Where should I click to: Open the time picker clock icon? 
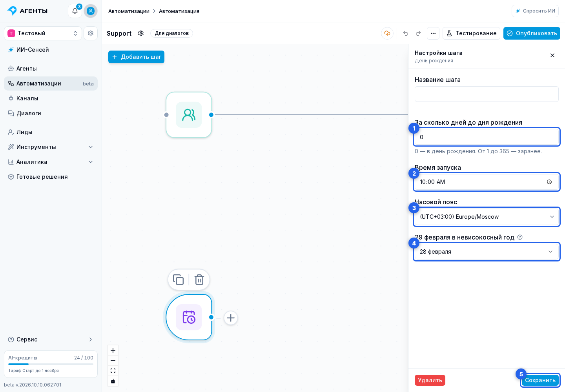coord(549,182)
